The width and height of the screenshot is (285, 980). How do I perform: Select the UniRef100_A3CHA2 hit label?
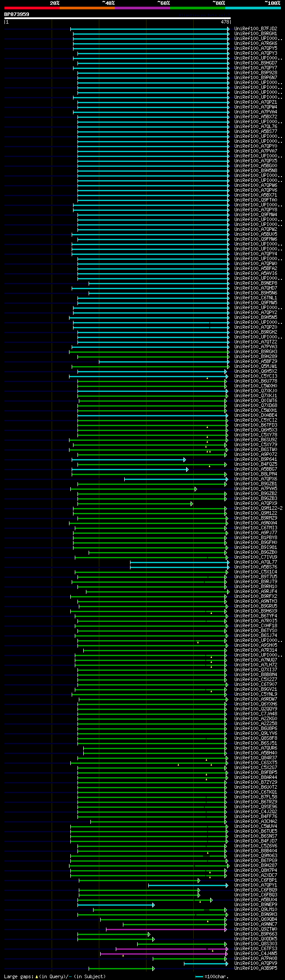point(256,822)
